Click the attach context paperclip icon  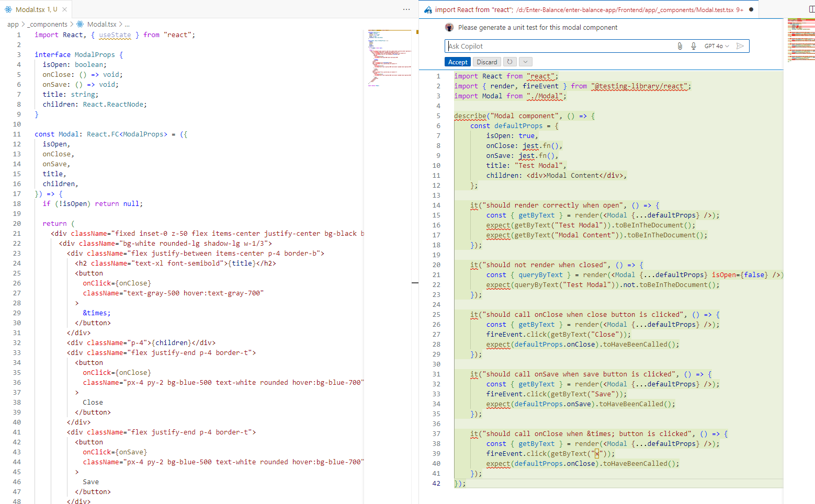click(x=680, y=46)
